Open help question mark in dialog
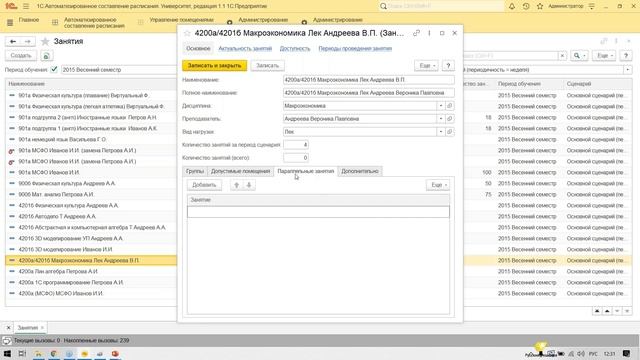Viewport: 640px width, 360px height. (448, 65)
